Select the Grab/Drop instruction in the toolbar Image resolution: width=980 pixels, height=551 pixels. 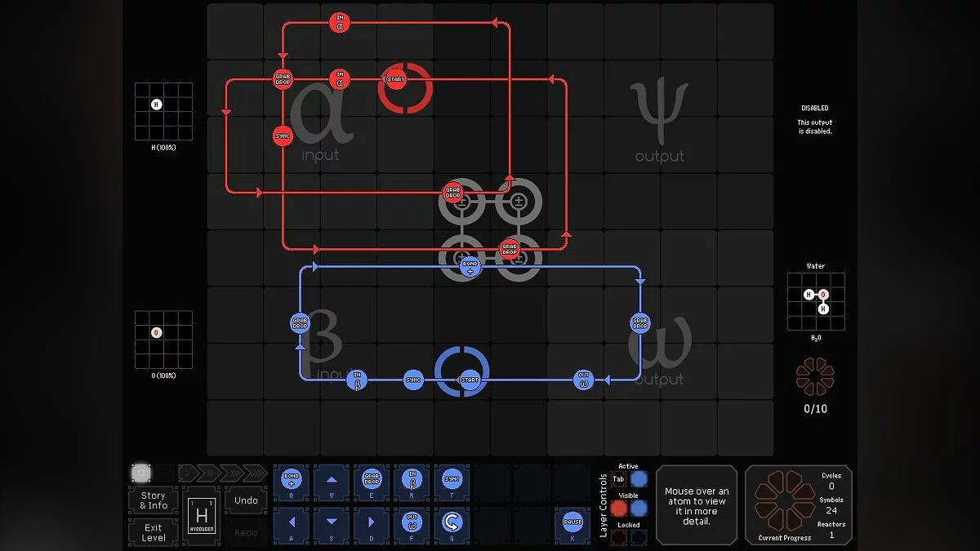pyautogui.click(x=372, y=482)
